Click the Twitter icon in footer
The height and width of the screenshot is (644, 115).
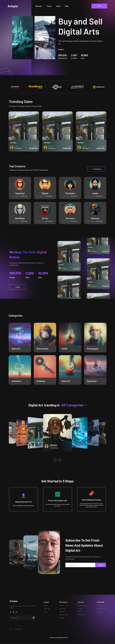[x=10, y=612]
